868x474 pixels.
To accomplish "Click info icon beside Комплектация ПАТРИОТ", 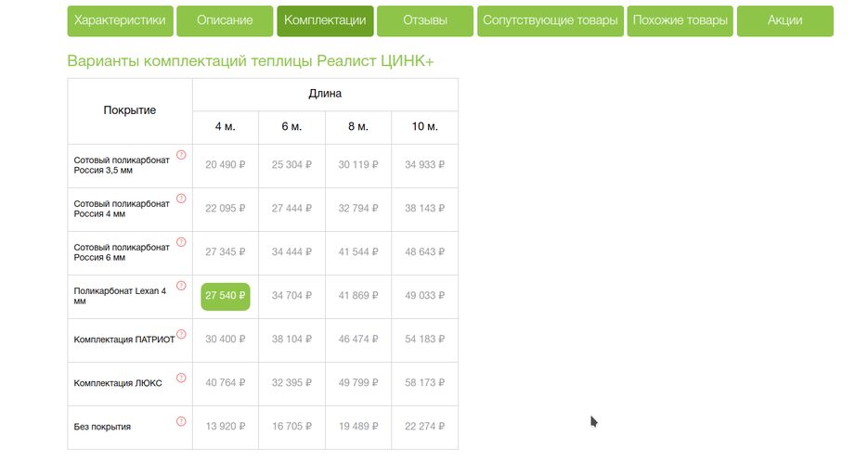I will [181, 334].
